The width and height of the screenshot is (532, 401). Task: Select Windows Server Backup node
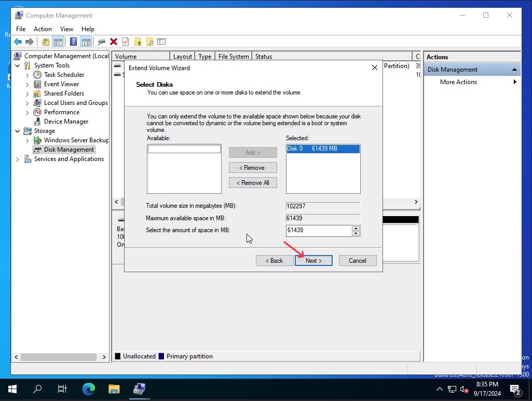point(76,140)
